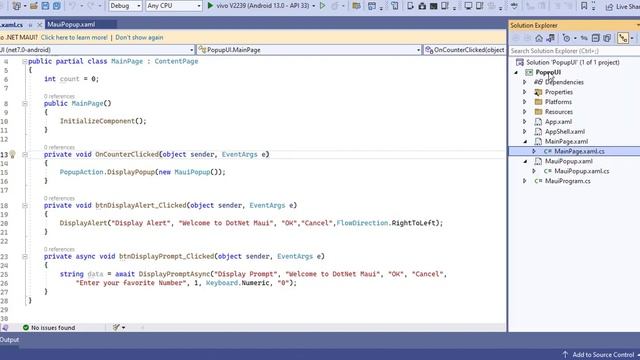Click the Search Solution Explorer input field
Image resolution: width=640 pixels, height=360 pixels.
[575, 51]
